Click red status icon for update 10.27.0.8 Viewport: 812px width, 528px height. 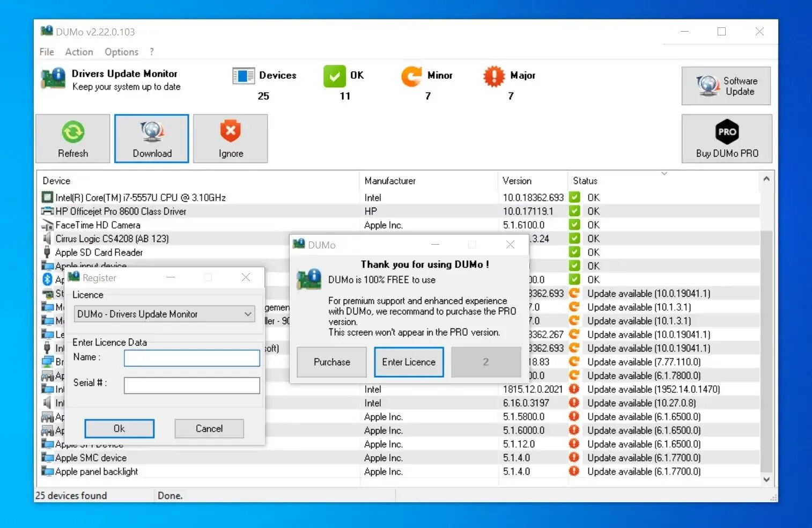click(x=574, y=402)
